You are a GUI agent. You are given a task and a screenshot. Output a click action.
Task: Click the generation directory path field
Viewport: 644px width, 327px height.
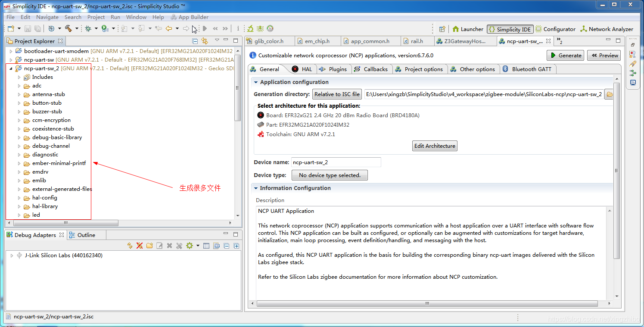(484, 94)
